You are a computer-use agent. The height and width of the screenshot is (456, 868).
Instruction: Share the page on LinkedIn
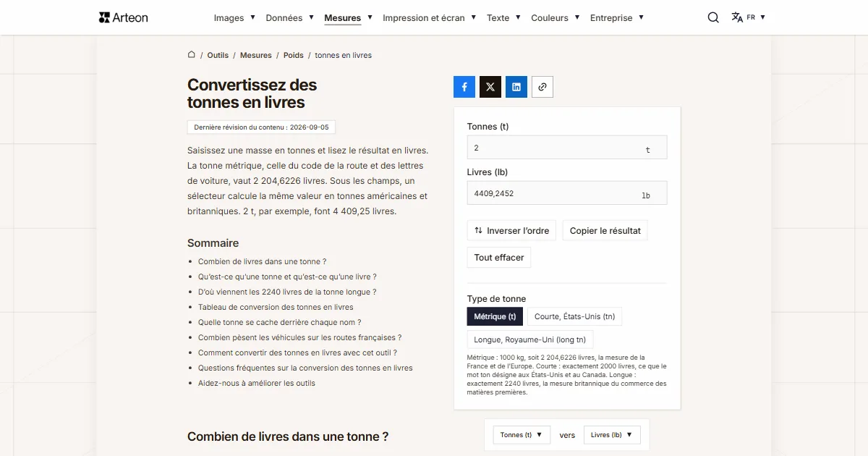coord(516,87)
